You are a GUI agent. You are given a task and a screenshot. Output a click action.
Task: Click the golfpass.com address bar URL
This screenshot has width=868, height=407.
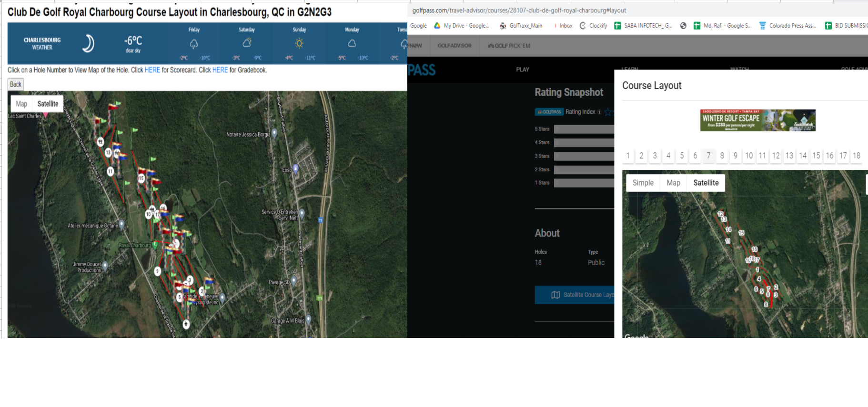519,10
